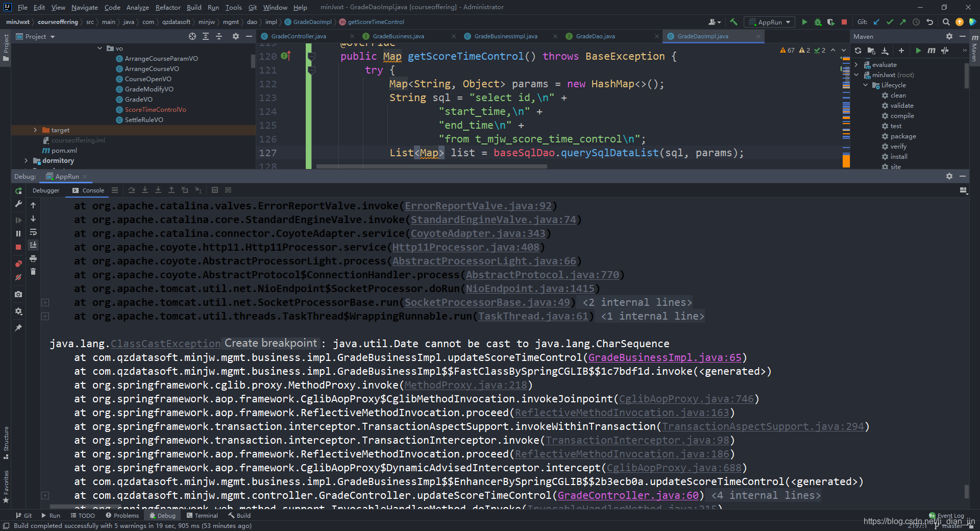This screenshot has height=531, width=980.
Task: Expand SocketProcessorBase internal lines fold
Action: (45, 302)
